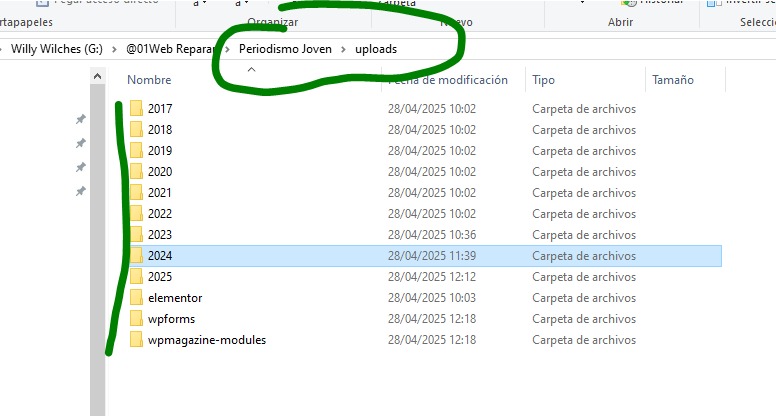Screen dimensions: 776x416
Task: Select the wpforms folder icon
Action: 136,319
